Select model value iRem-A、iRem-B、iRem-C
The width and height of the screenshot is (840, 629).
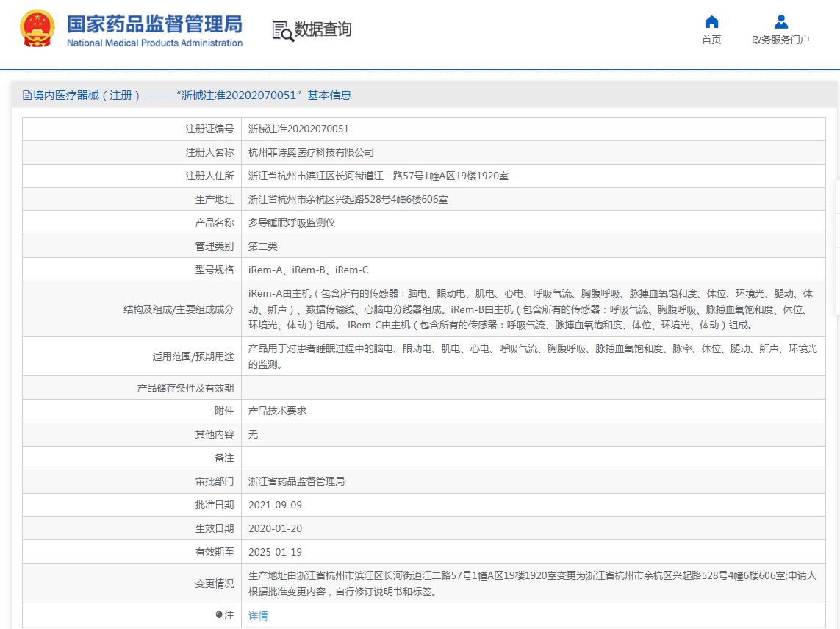(x=308, y=270)
